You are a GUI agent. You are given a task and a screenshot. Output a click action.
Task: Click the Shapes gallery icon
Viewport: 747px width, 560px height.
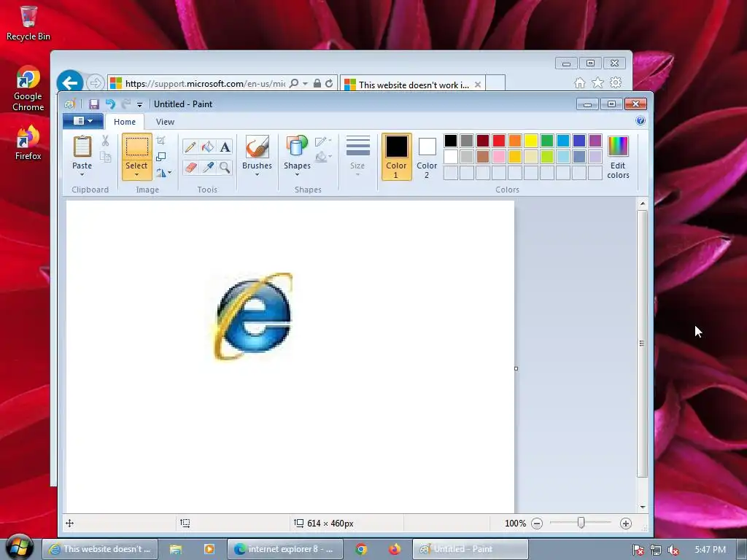point(297,146)
